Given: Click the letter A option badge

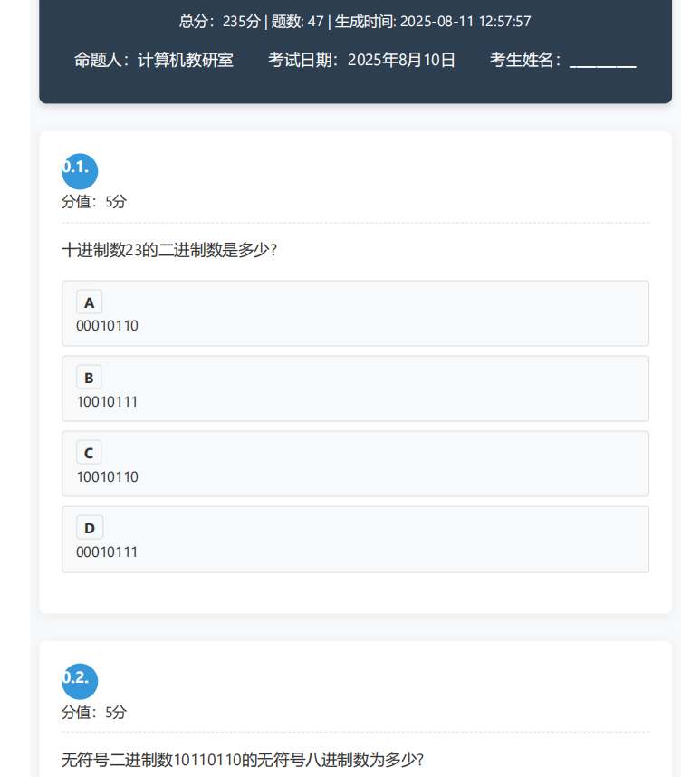Looking at the screenshot, I should (89, 302).
